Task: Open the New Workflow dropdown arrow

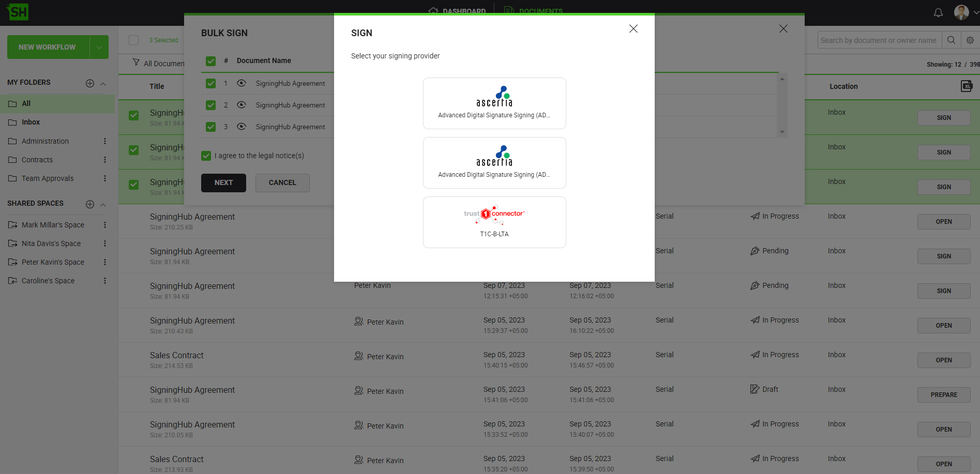Action: pos(99,47)
